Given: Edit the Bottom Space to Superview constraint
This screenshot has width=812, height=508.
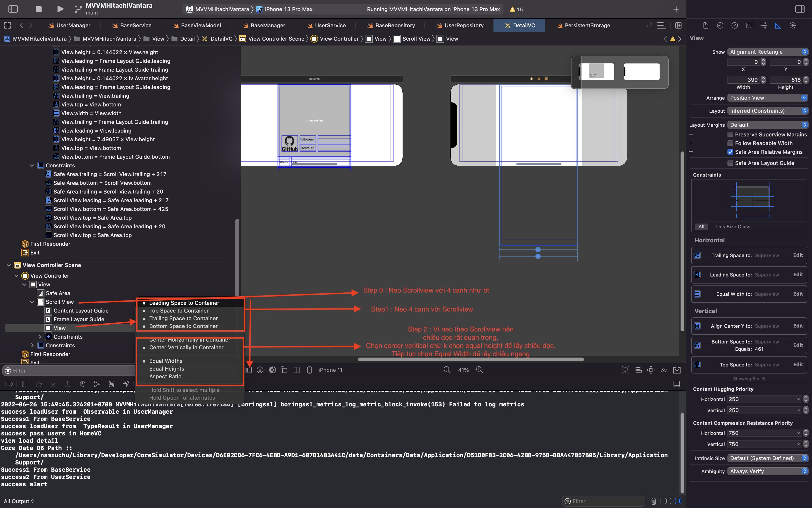Looking at the screenshot, I should [x=798, y=345].
